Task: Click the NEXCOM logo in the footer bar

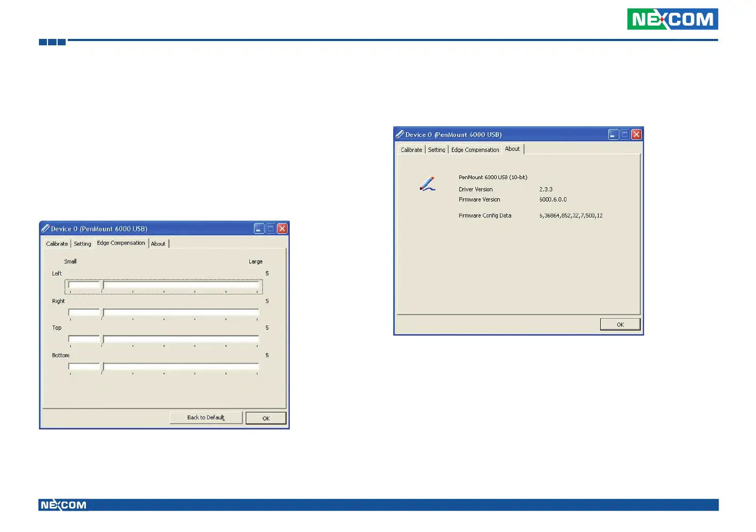Action: click(x=63, y=505)
